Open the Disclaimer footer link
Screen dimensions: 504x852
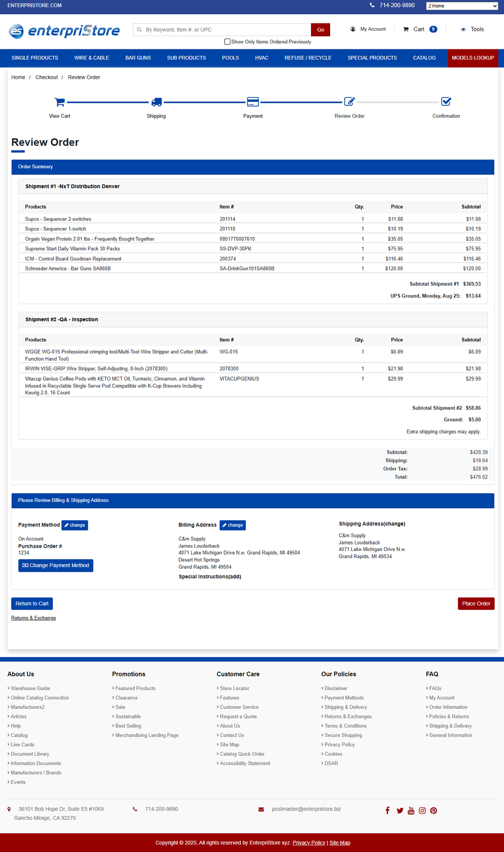point(336,688)
